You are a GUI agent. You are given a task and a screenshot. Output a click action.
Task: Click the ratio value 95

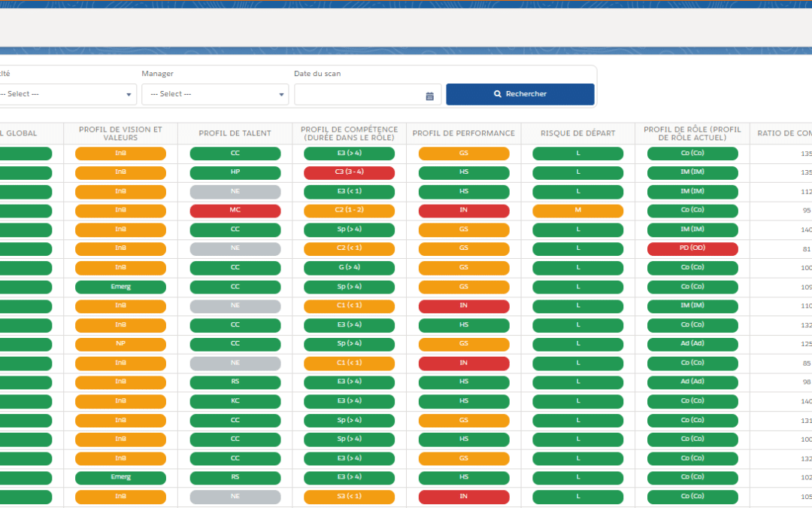(807, 211)
